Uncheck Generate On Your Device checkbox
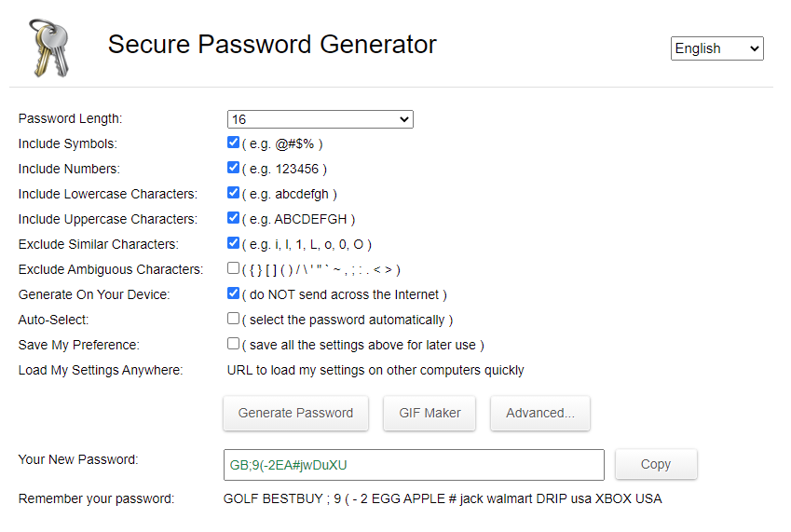791x532 pixels. (233, 293)
